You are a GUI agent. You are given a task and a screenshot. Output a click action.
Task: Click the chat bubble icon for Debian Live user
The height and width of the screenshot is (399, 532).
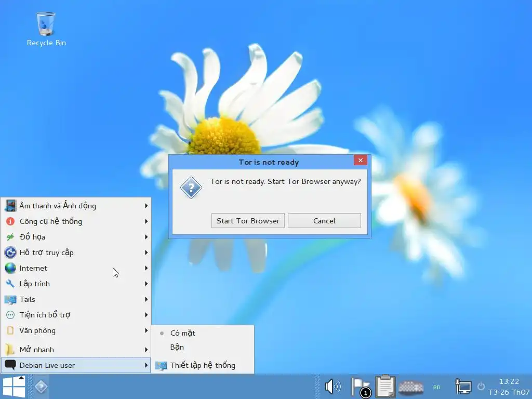[x=10, y=365]
